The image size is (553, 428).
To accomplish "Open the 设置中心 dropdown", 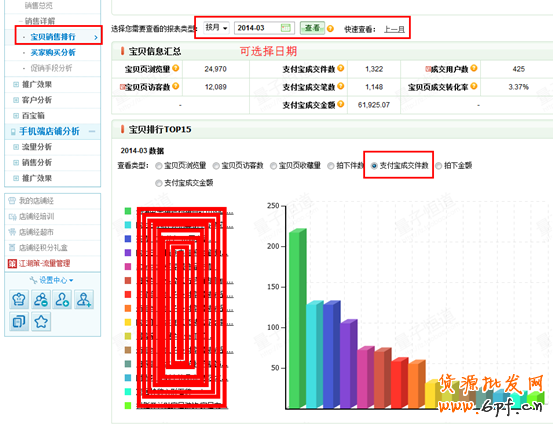I will tap(52, 280).
